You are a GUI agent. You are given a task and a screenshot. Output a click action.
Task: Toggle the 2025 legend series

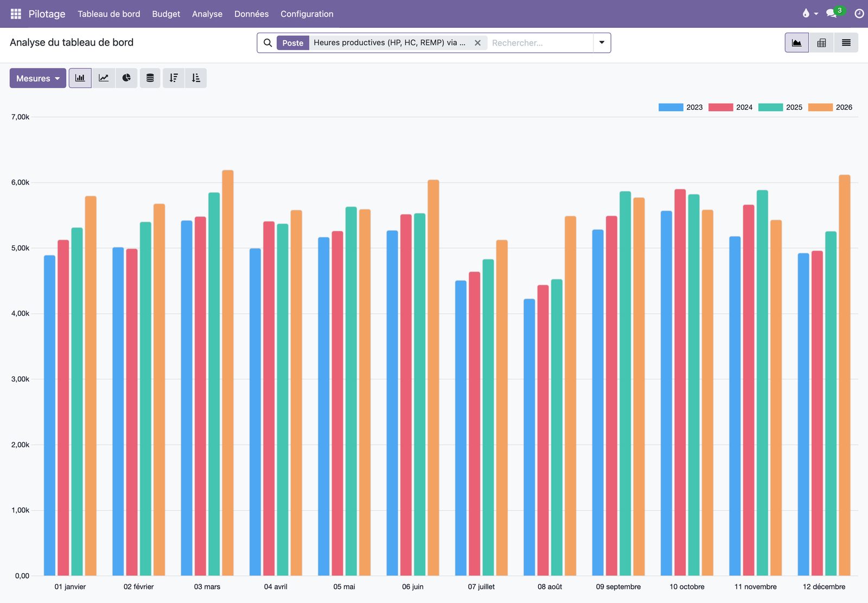click(780, 107)
